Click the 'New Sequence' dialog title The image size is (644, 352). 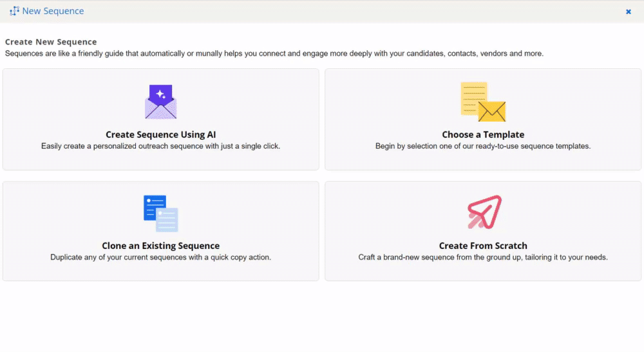53,11
